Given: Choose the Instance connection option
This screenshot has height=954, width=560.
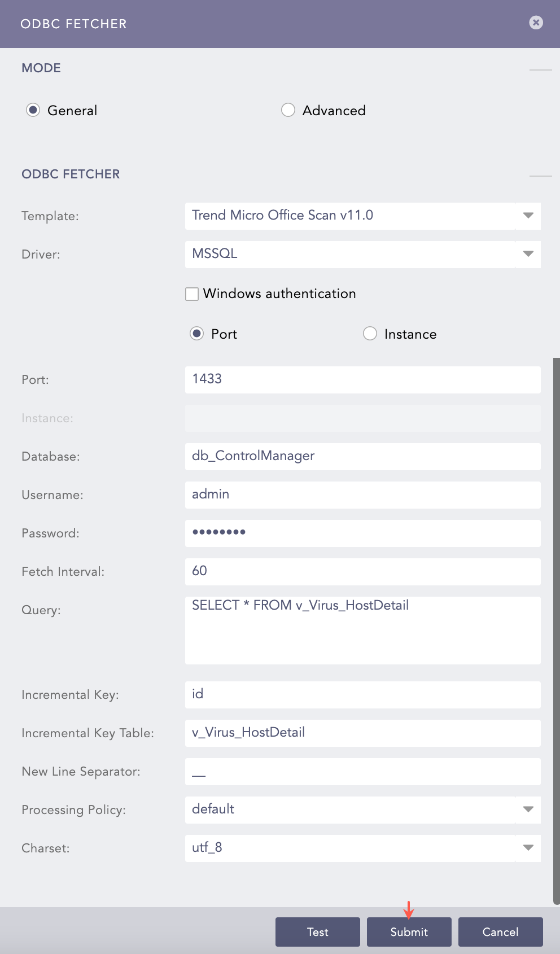Looking at the screenshot, I should pyautogui.click(x=370, y=334).
